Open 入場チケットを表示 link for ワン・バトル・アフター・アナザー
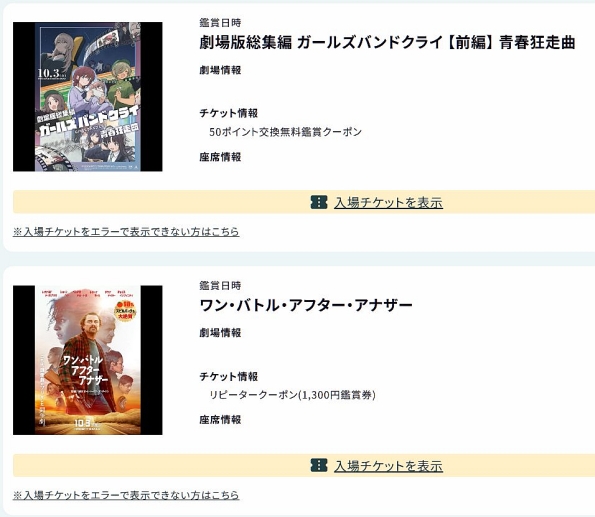 [x=388, y=466]
